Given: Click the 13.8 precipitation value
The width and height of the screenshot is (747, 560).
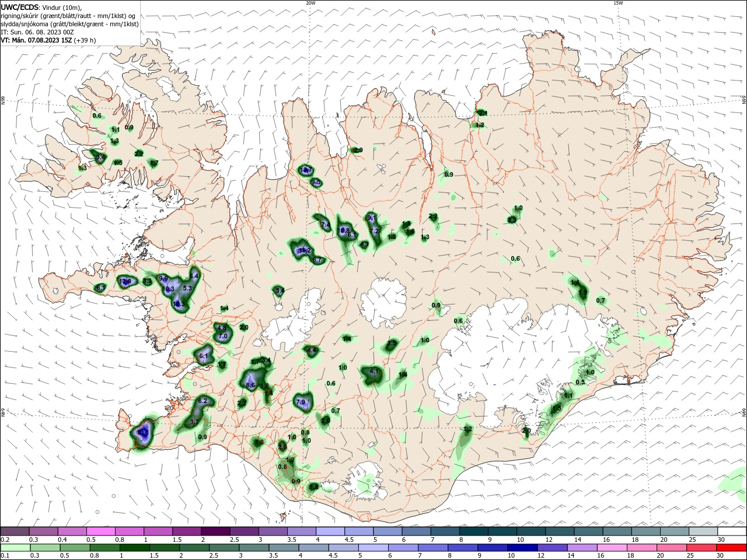Looking at the screenshot, I should pyautogui.click(x=125, y=281).
